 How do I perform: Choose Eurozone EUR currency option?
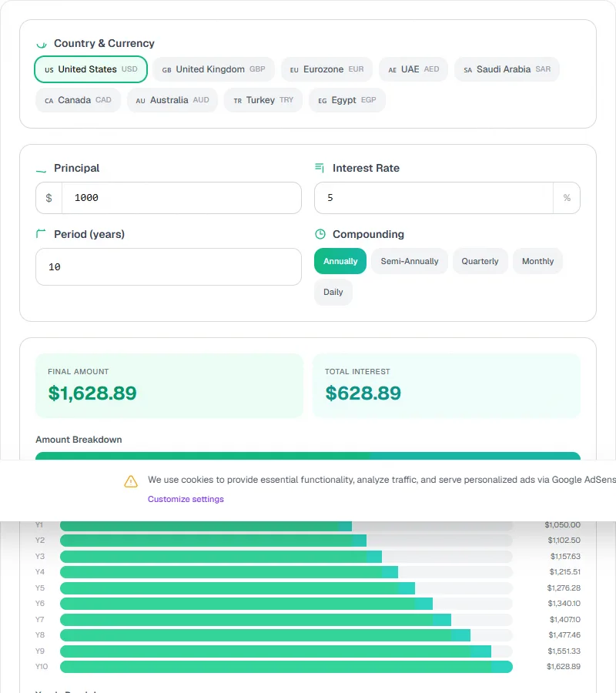coord(326,69)
